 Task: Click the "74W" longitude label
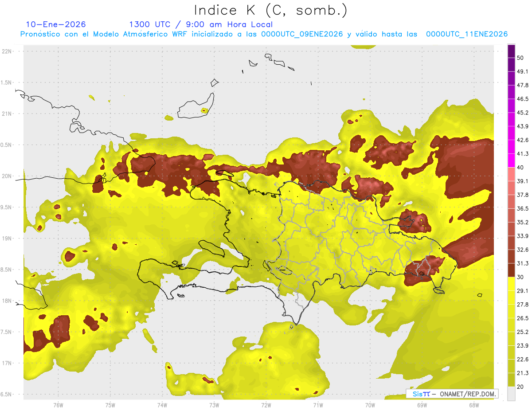click(x=162, y=405)
